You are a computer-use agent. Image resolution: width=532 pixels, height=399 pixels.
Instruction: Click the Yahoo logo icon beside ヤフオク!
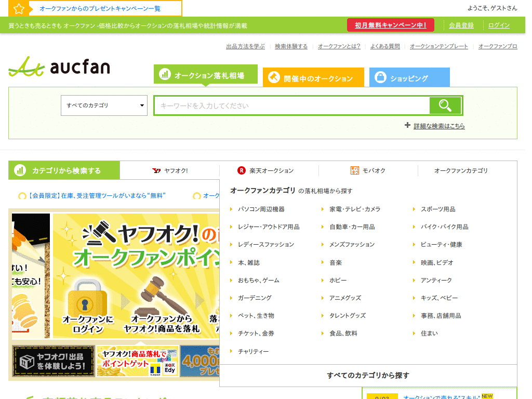pos(156,170)
